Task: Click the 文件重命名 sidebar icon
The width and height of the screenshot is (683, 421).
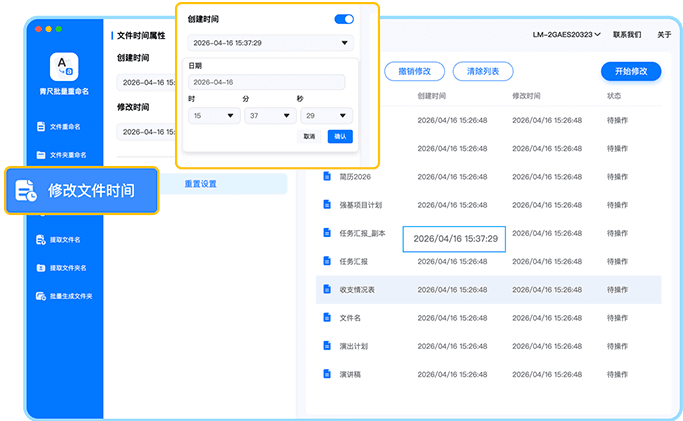Action: pos(42,127)
